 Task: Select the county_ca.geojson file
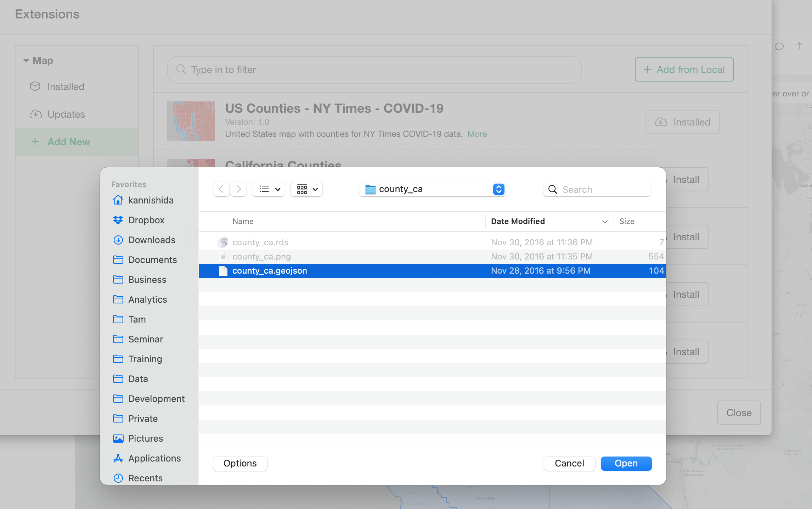click(x=432, y=271)
